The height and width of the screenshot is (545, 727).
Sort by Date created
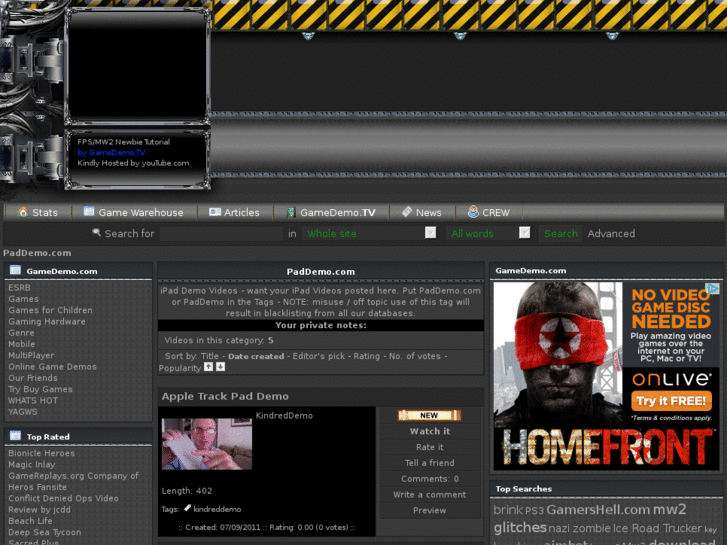tap(256, 356)
